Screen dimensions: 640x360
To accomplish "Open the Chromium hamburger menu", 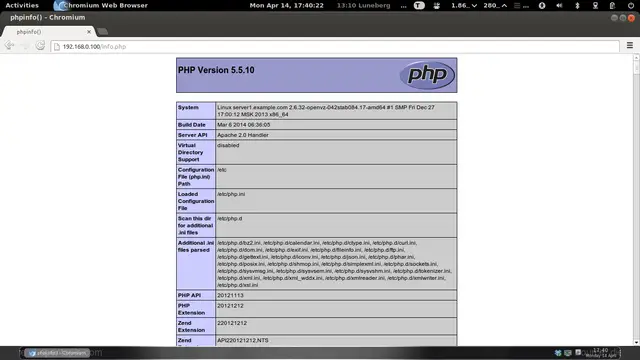I will click(x=630, y=46).
